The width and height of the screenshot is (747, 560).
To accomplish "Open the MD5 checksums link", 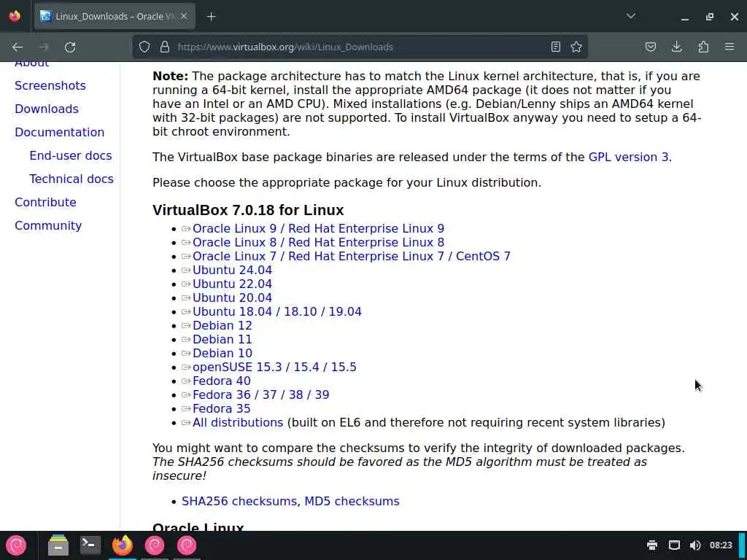I will tap(352, 501).
